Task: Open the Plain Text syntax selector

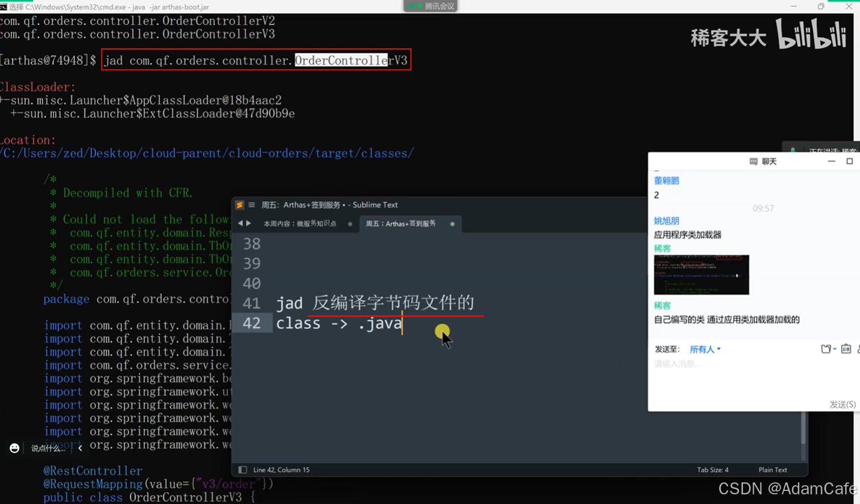Action: [772, 470]
